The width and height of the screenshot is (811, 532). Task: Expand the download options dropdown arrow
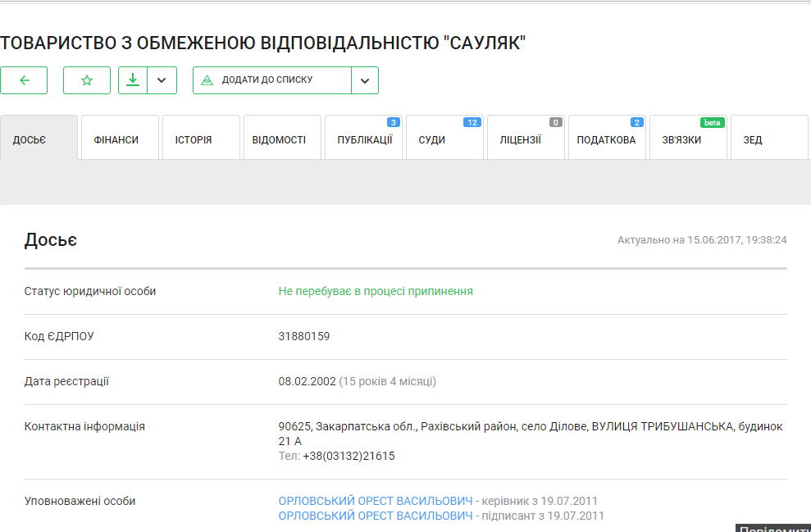click(162, 80)
